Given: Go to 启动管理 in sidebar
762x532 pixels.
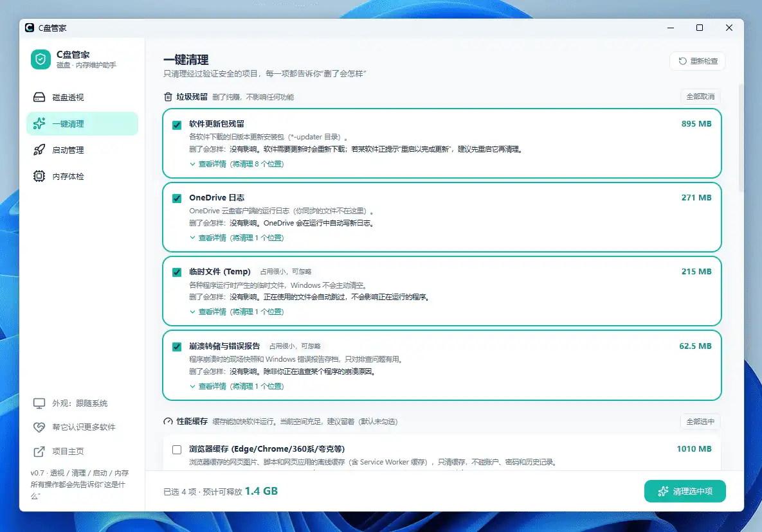Looking at the screenshot, I should pyautogui.click(x=82, y=150).
